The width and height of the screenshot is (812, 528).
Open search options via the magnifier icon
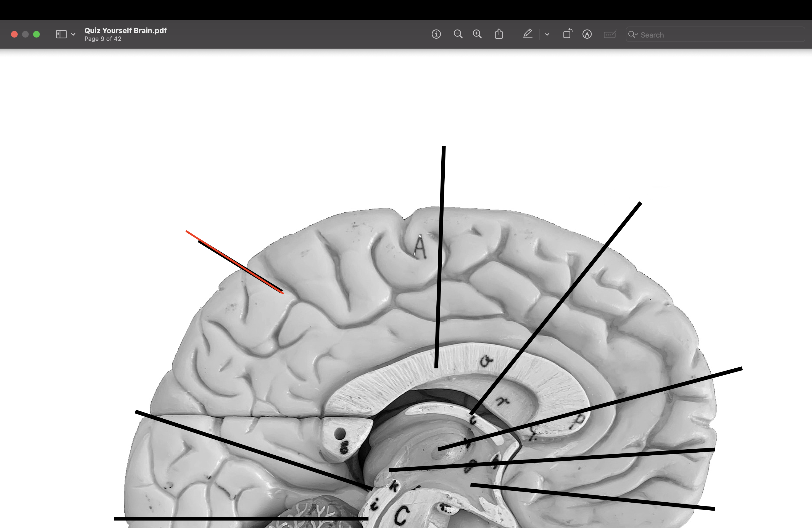[x=633, y=35]
